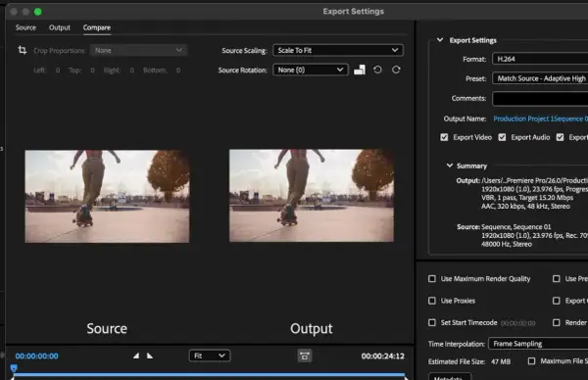Click the blue playhead on the timeline

tap(14, 367)
